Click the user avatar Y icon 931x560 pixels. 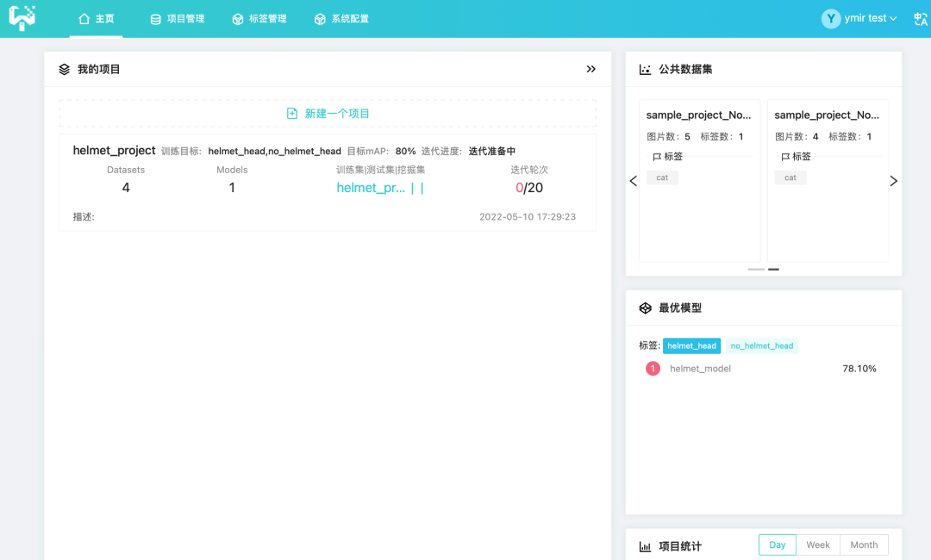(x=831, y=19)
